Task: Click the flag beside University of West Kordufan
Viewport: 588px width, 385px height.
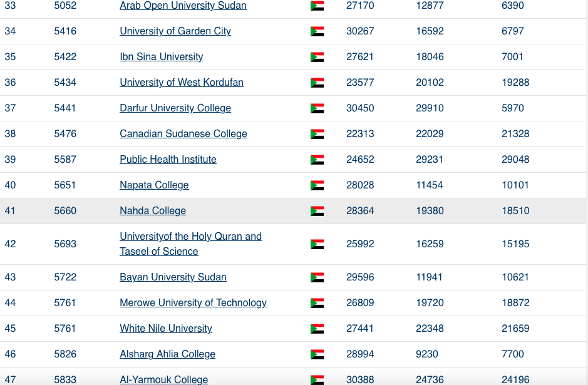Action: pyautogui.click(x=317, y=83)
